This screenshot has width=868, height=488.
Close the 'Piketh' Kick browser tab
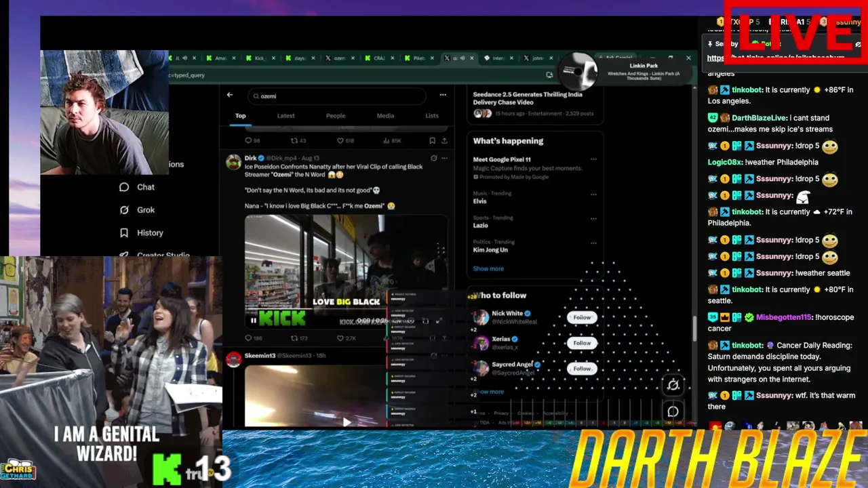(x=433, y=58)
